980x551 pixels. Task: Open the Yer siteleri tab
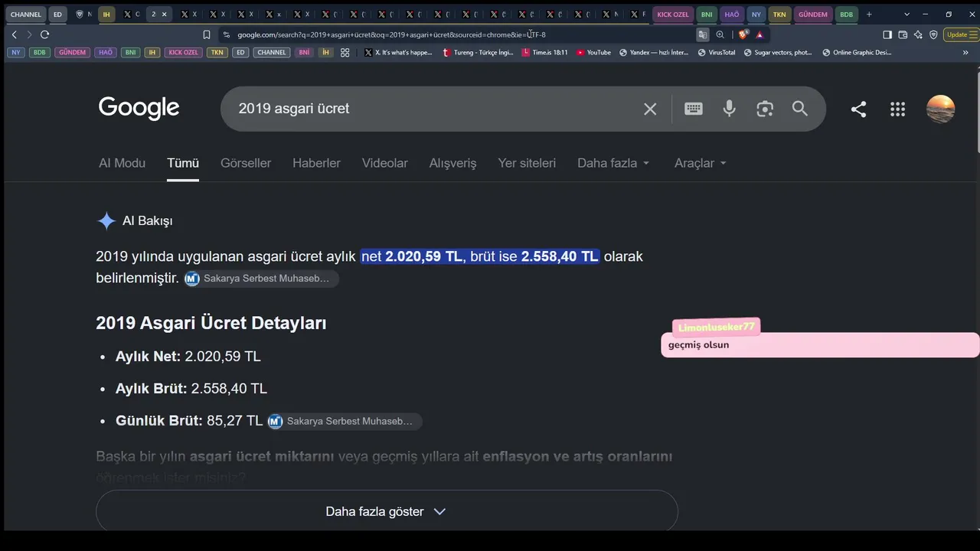point(527,163)
